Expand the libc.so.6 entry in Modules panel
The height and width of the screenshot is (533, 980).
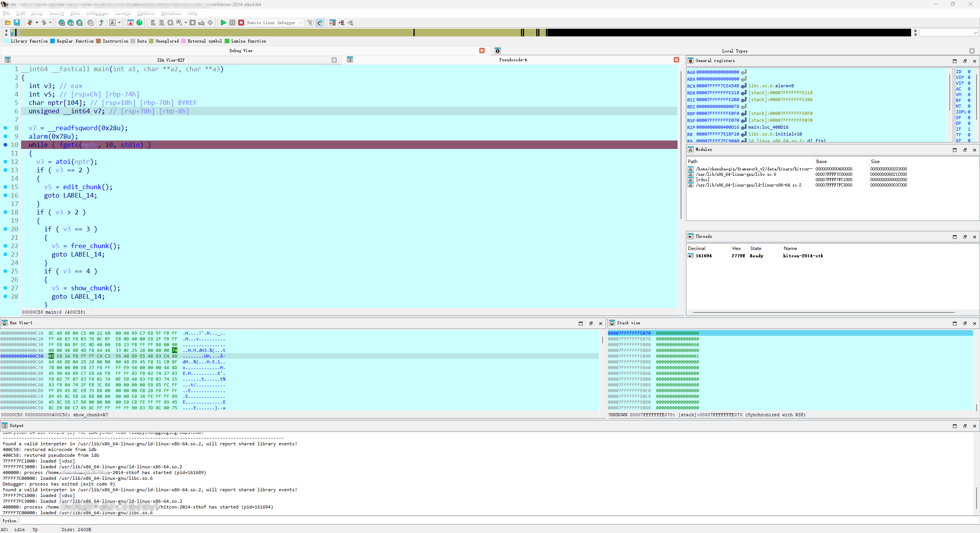690,174
